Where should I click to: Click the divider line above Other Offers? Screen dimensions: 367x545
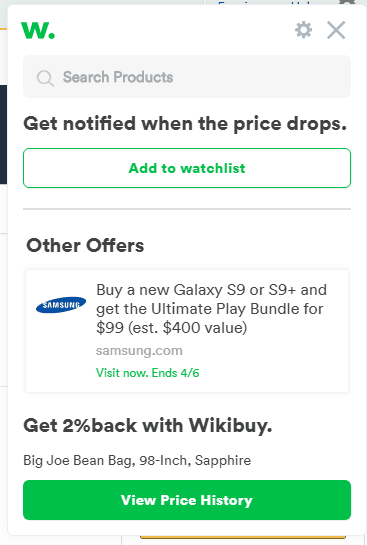(187, 209)
